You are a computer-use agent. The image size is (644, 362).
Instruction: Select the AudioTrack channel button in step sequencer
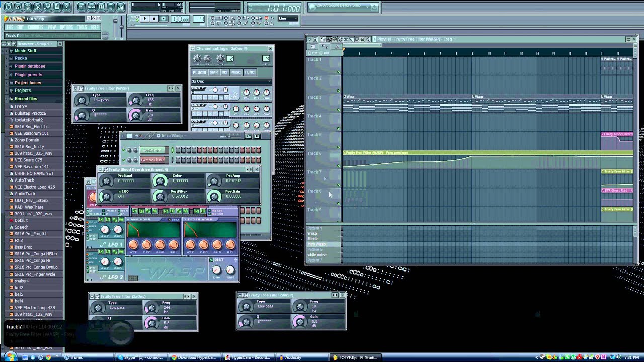pos(152,150)
